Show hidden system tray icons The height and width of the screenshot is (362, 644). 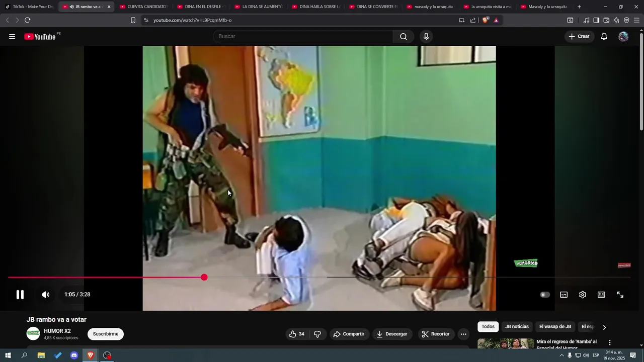pyautogui.click(x=561, y=355)
